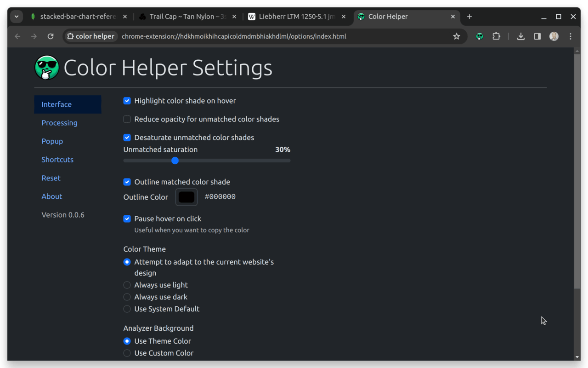Image resolution: width=588 pixels, height=368 pixels.
Task: Select Use System Default theme
Action: pyautogui.click(x=127, y=309)
